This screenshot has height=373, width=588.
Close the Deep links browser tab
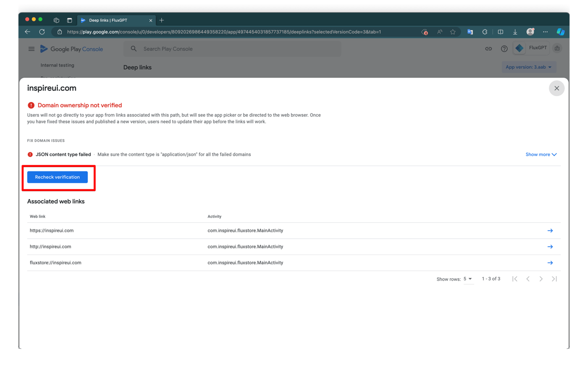coord(151,20)
